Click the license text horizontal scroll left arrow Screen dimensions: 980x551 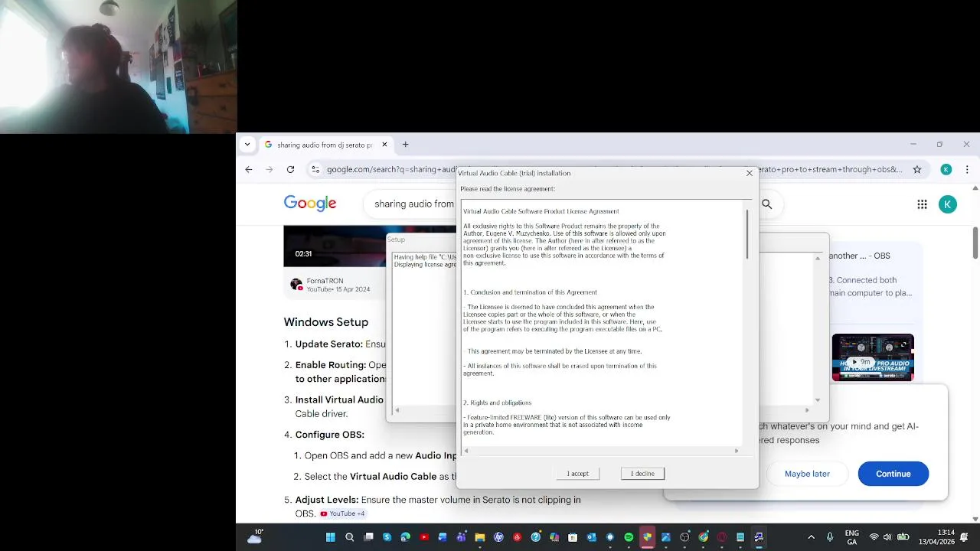[x=465, y=451]
